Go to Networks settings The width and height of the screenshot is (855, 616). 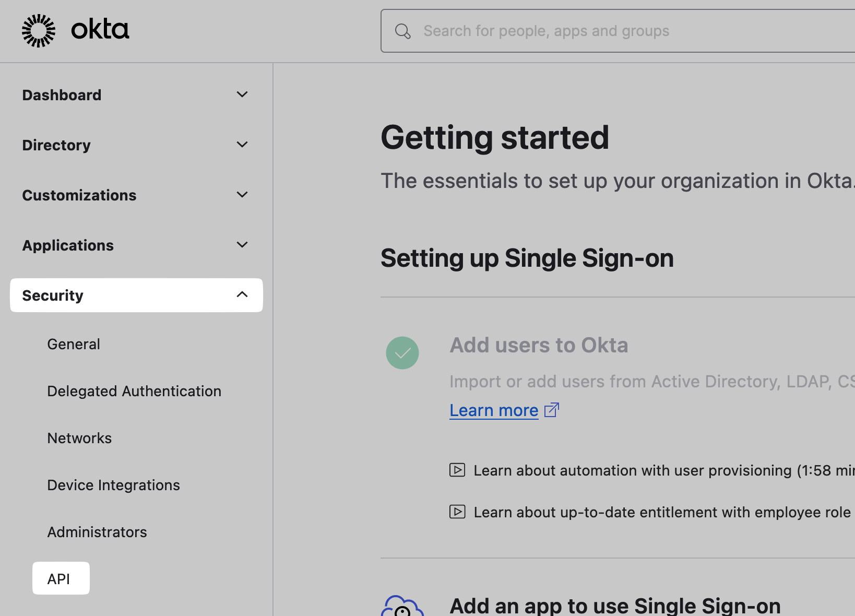coord(79,438)
